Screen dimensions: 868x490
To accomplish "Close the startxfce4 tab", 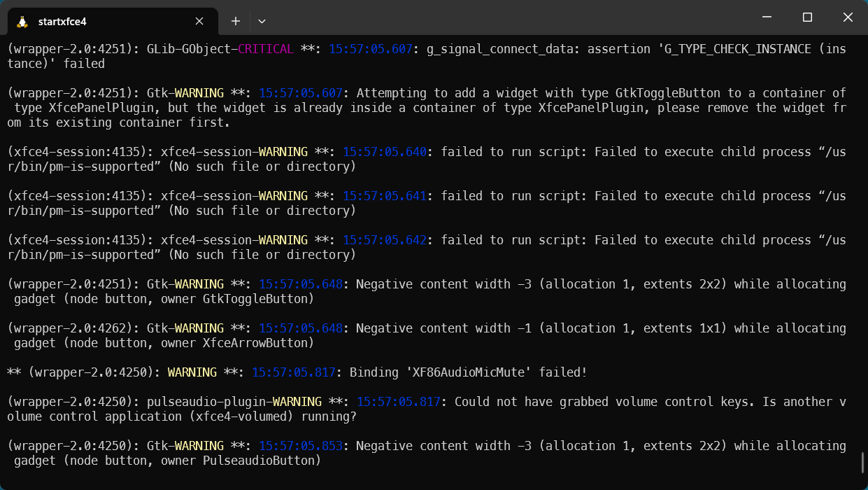I will [199, 21].
